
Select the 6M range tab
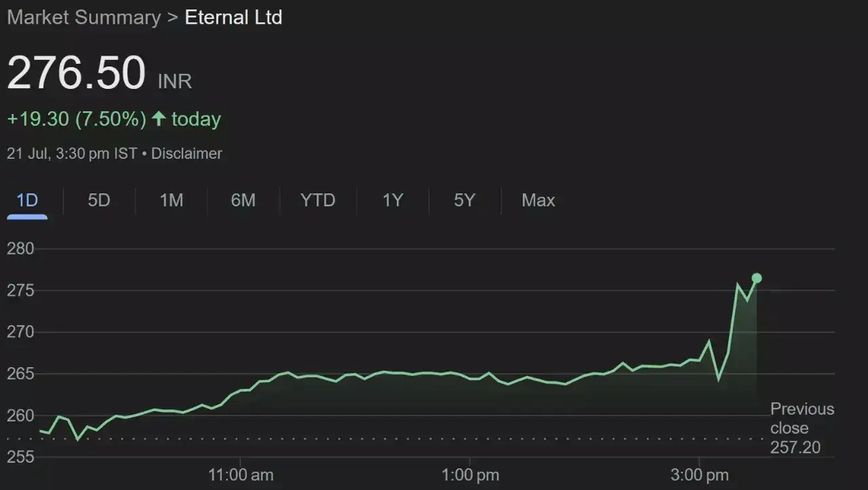(243, 201)
